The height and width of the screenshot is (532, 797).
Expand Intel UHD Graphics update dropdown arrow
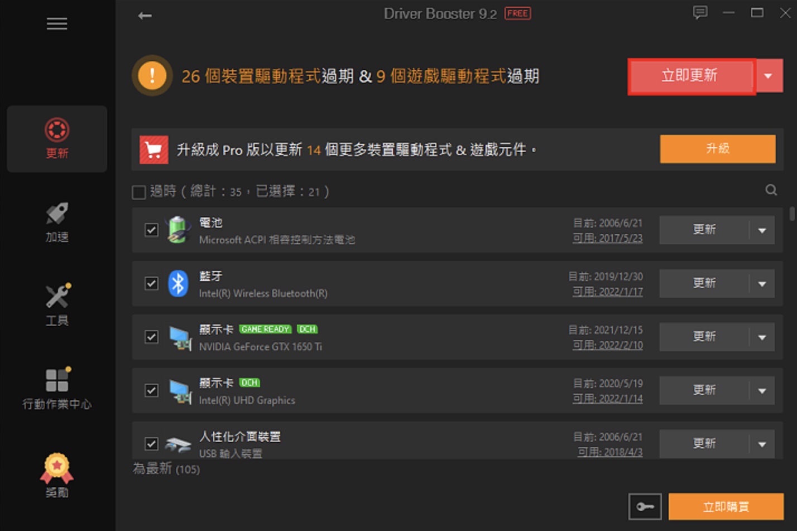click(x=762, y=391)
